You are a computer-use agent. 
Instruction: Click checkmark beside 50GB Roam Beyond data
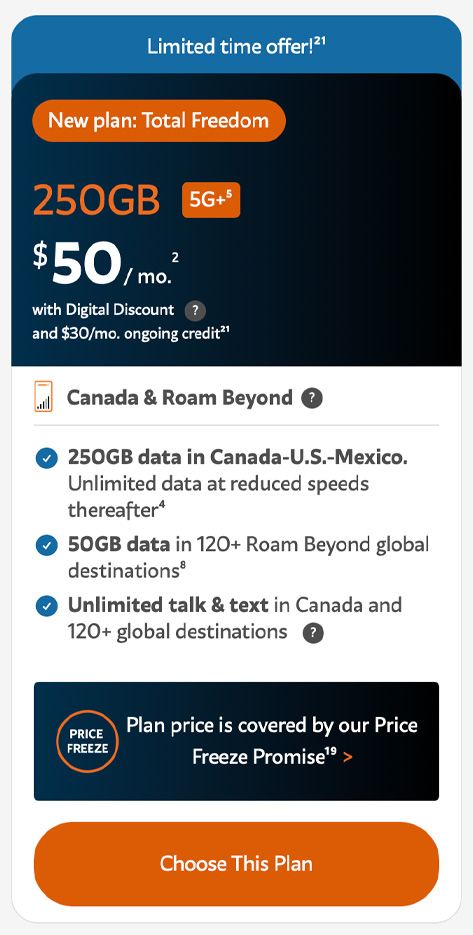47,545
